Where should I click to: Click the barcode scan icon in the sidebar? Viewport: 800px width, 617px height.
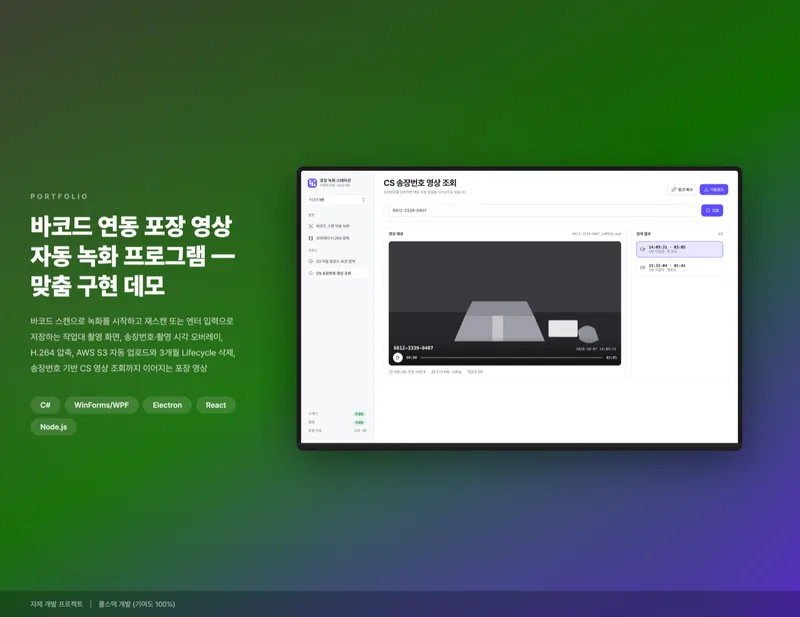pyautogui.click(x=311, y=226)
